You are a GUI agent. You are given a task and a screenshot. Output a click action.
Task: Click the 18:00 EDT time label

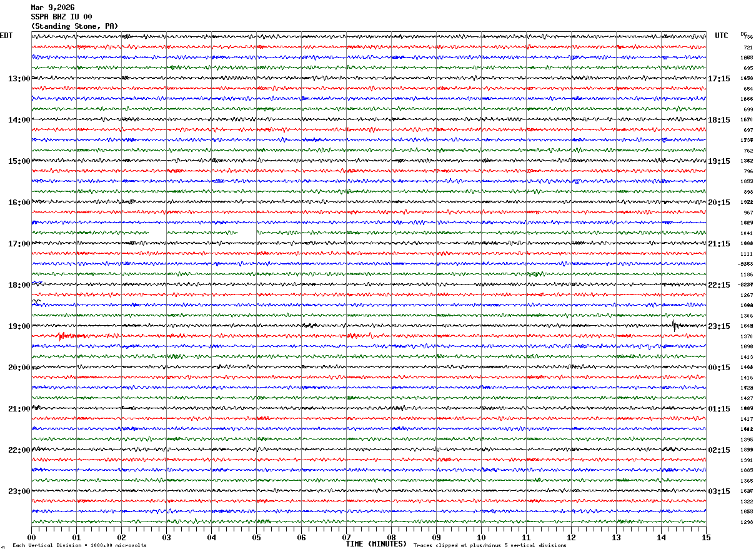(19, 285)
